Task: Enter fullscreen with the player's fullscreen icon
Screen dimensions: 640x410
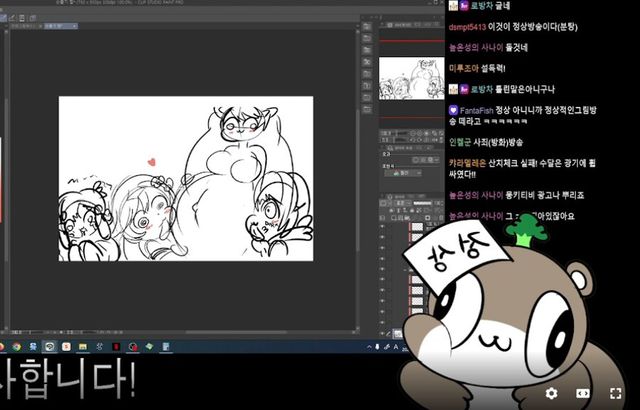Action: click(616, 393)
